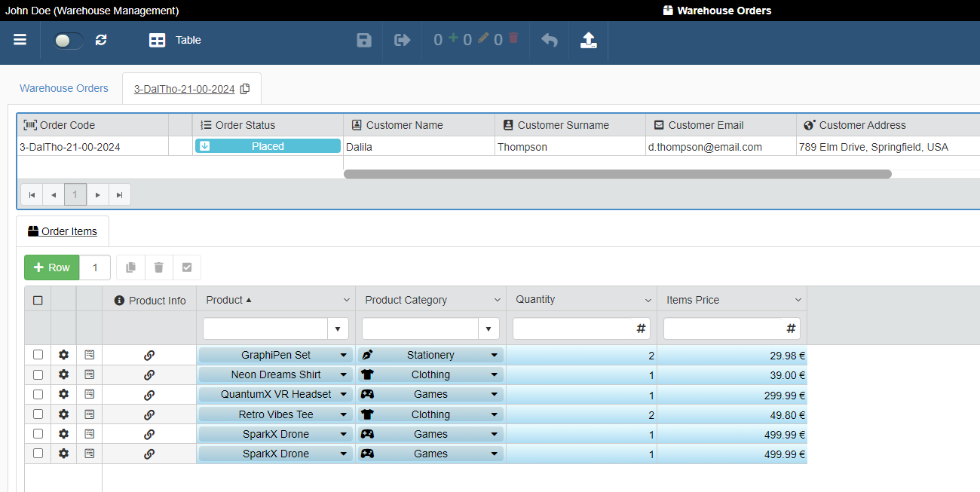Expand the Placed order status dropdown
The width and height of the screenshot is (980, 492).
[268, 146]
